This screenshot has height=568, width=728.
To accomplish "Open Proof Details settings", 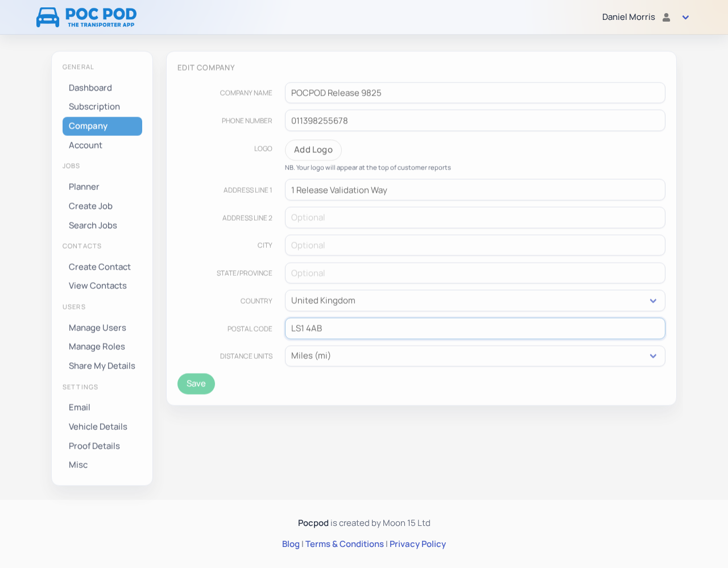I will click(102, 446).
